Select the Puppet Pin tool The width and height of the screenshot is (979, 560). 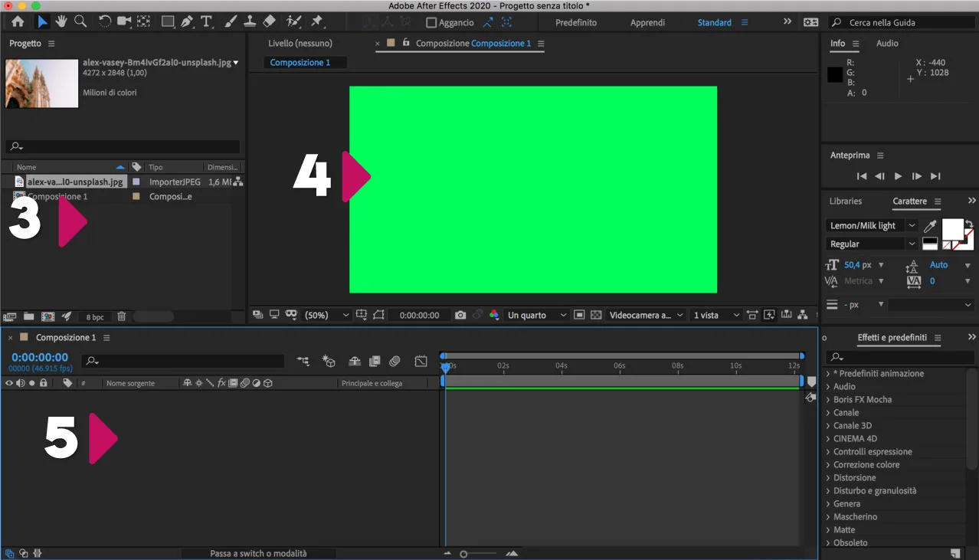click(x=316, y=21)
